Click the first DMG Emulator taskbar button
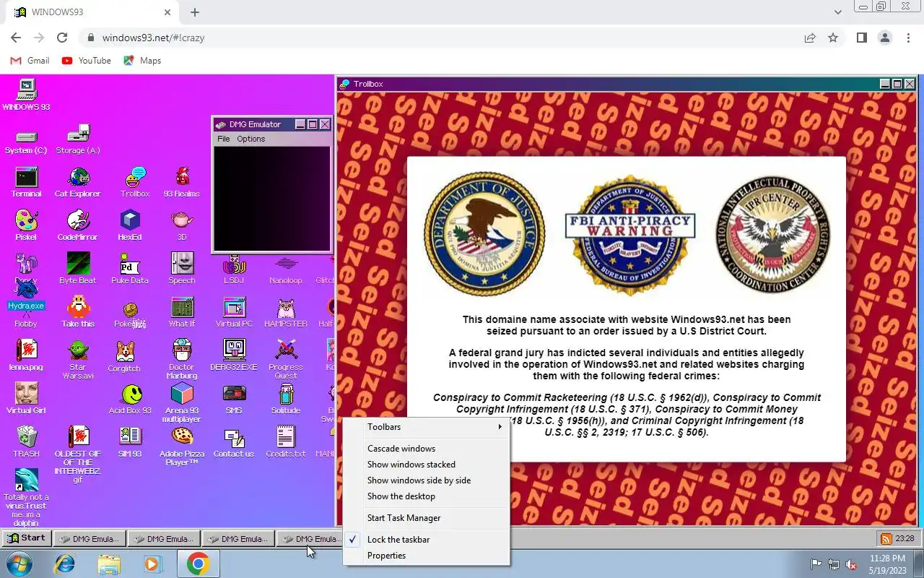924x578 pixels. tap(90, 539)
